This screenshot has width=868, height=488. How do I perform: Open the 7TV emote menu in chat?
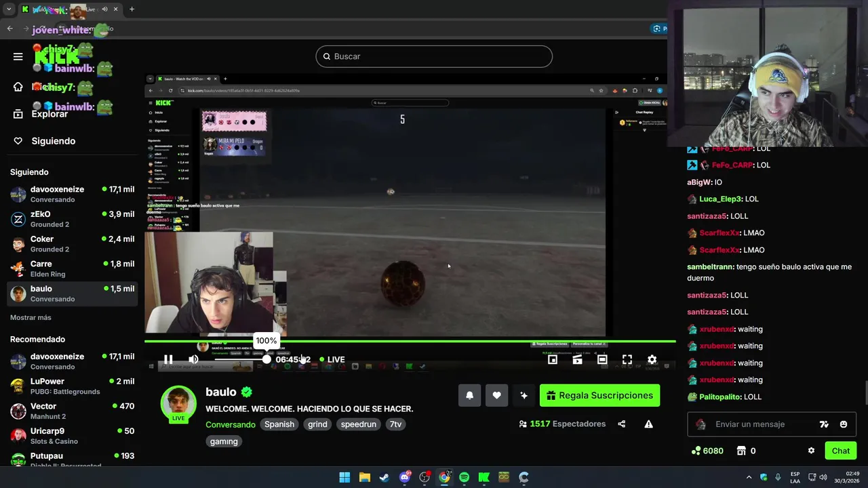pos(824,424)
